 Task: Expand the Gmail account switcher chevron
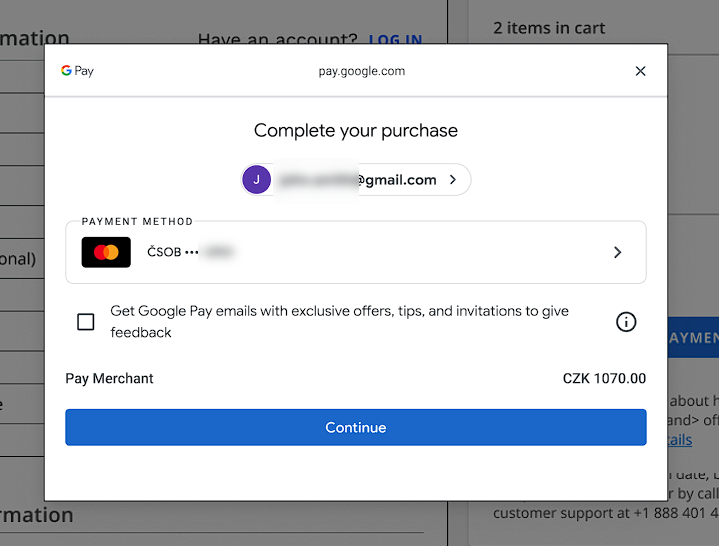click(x=453, y=180)
